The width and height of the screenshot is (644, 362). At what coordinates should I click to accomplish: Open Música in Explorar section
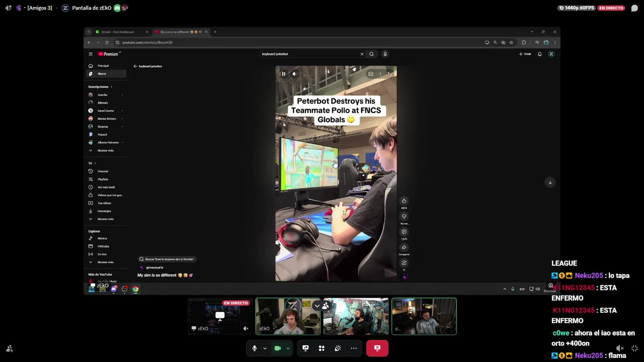click(x=106, y=238)
